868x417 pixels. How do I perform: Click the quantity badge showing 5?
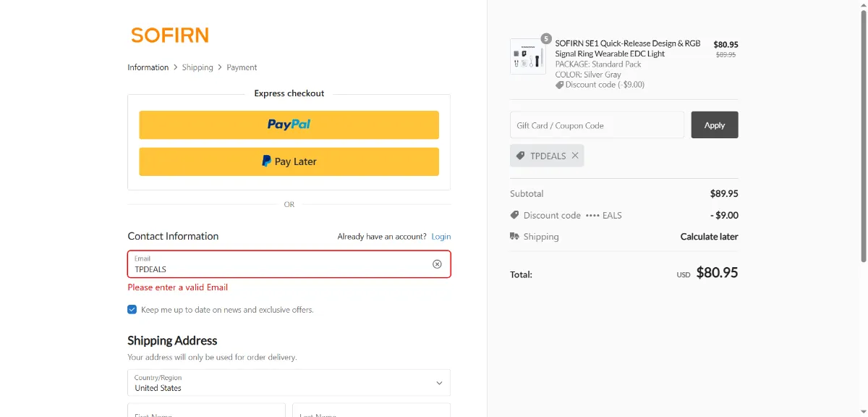pyautogui.click(x=546, y=38)
